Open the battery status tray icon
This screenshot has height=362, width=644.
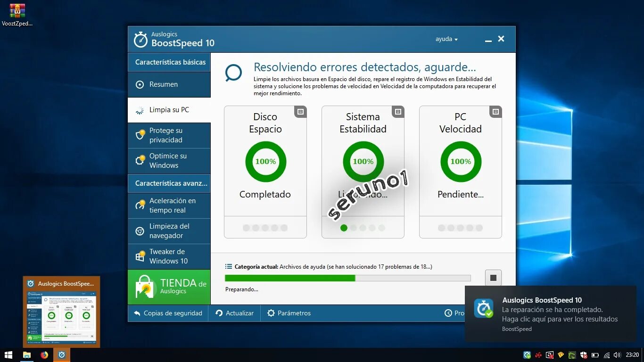click(x=595, y=355)
